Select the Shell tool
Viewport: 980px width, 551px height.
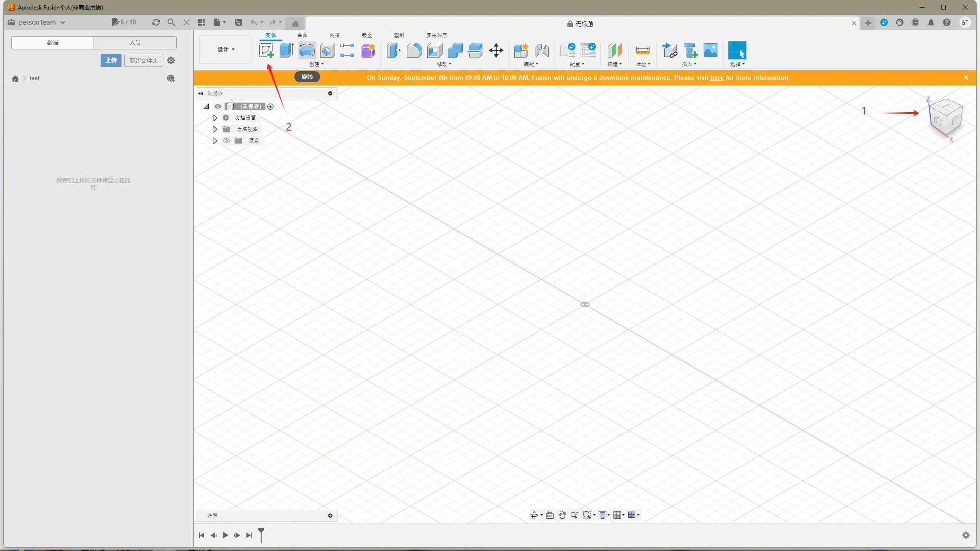click(x=434, y=50)
